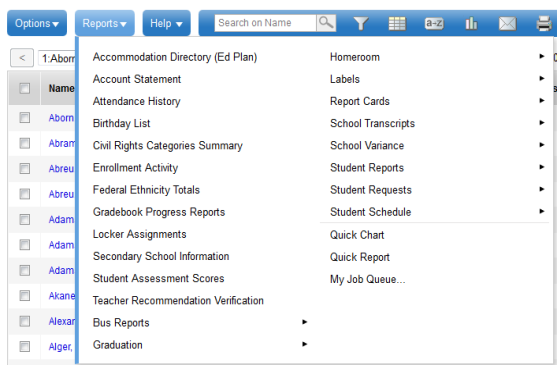The width and height of the screenshot is (557, 365).
Task: Select Birthday List report
Action: pyautogui.click(x=121, y=124)
